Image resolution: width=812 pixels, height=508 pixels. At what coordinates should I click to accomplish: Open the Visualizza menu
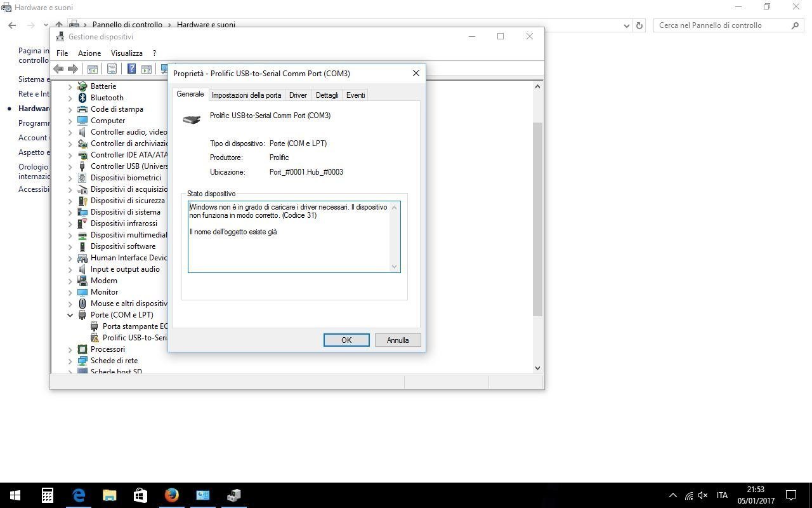(127, 53)
